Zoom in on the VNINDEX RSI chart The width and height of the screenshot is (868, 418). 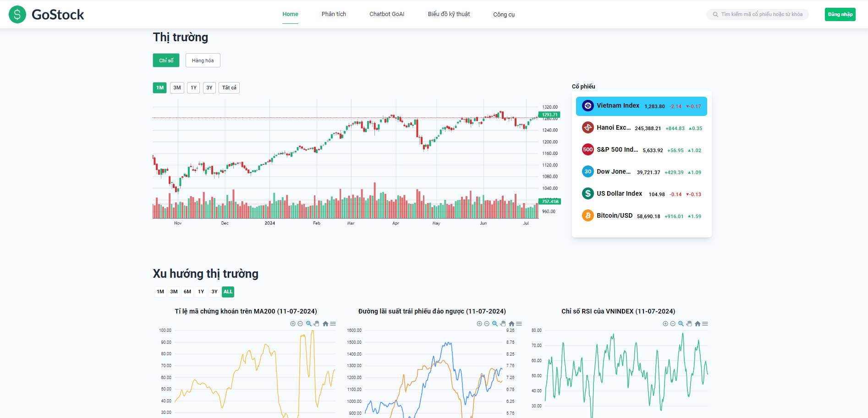click(x=665, y=324)
